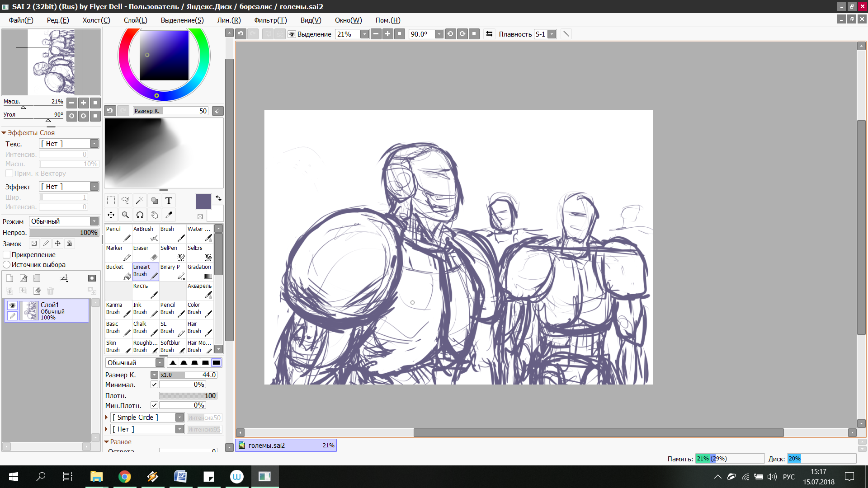Open the Текс. texture dropdown
Viewport: 868px width, 488px height.
(x=94, y=144)
